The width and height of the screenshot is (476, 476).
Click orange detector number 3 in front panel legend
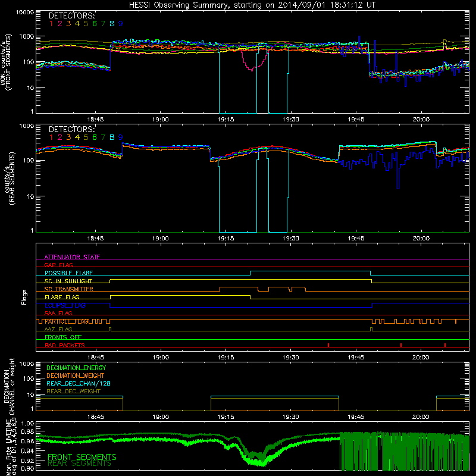(68, 24)
